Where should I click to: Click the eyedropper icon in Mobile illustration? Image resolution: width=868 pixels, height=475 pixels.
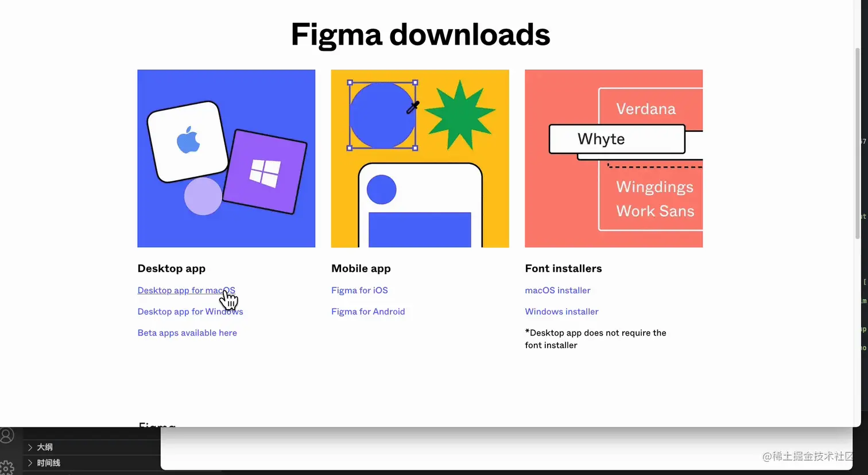413,107
